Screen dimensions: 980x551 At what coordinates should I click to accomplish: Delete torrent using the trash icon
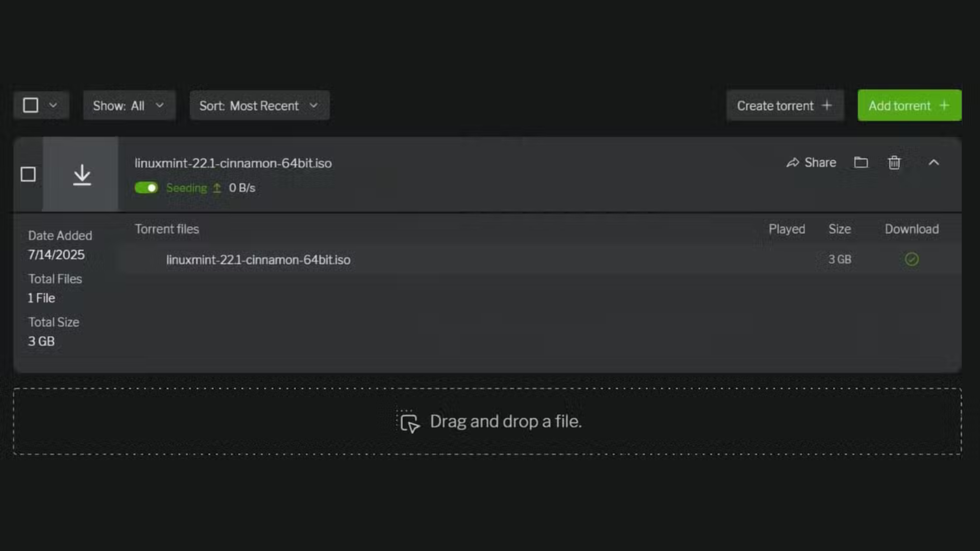click(x=894, y=162)
